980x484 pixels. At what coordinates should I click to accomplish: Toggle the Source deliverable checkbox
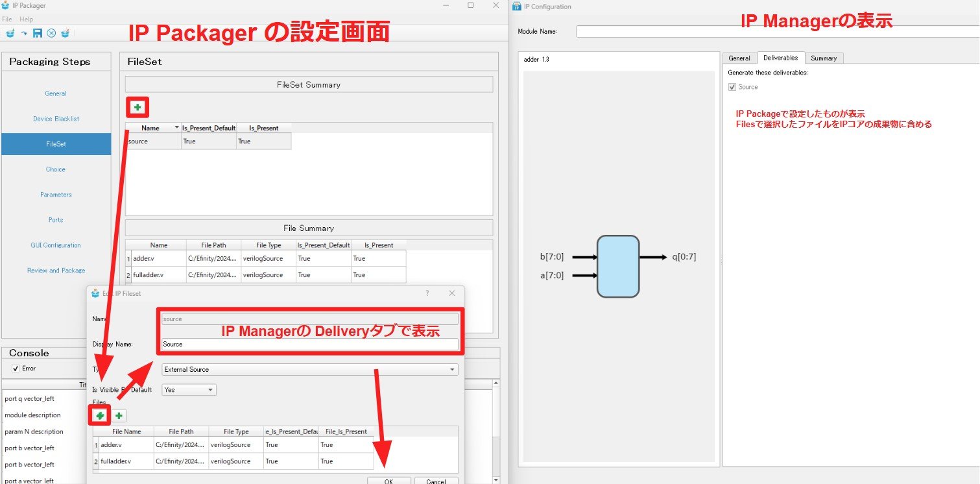click(x=732, y=87)
